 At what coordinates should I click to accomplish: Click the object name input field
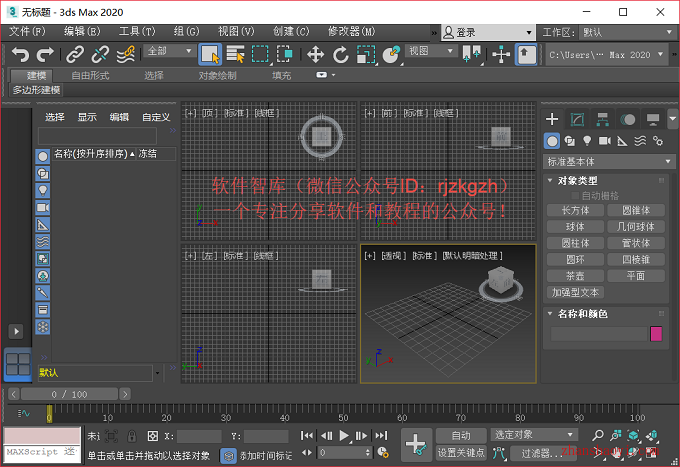(x=598, y=334)
